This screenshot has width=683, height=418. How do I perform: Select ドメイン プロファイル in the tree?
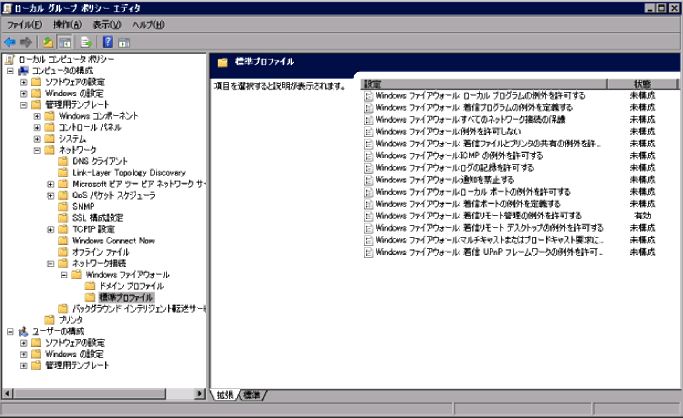tap(132, 286)
